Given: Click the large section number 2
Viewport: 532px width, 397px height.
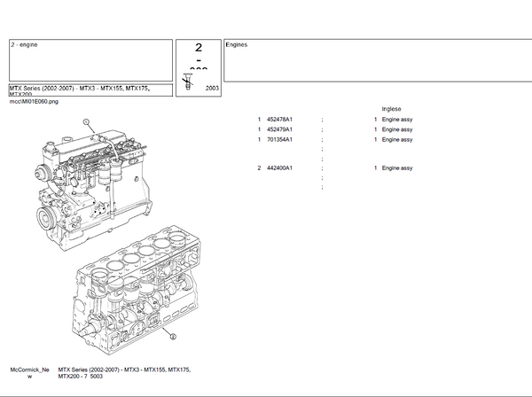Looking at the screenshot, I should [x=199, y=48].
